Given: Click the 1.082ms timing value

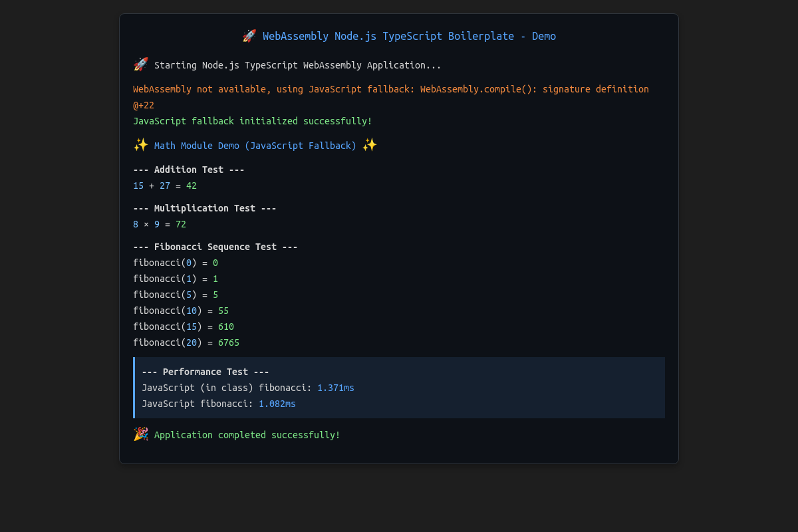Looking at the screenshot, I should tap(277, 404).
